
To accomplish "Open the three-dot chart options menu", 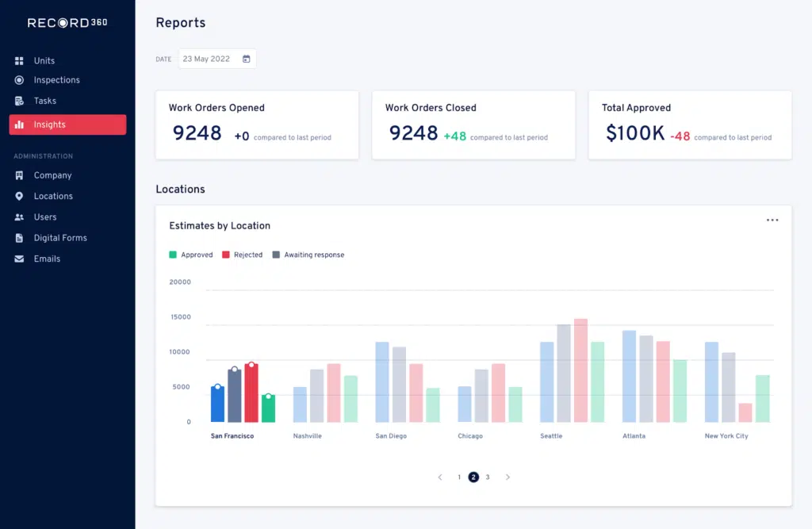I will click(772, 220).
